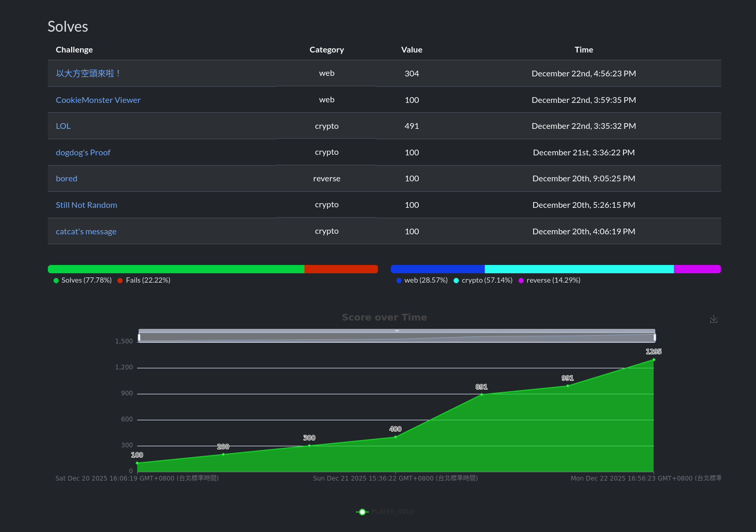Open the catcat's message challenge
Screen dimensions: 756x532
pos(86,232)
